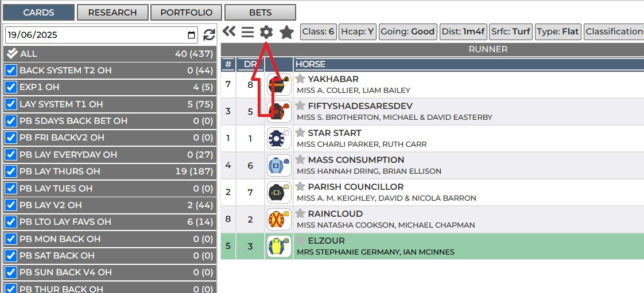Click MASS CONSUMPTION's jockey silks icon

(x=279, y=165)
